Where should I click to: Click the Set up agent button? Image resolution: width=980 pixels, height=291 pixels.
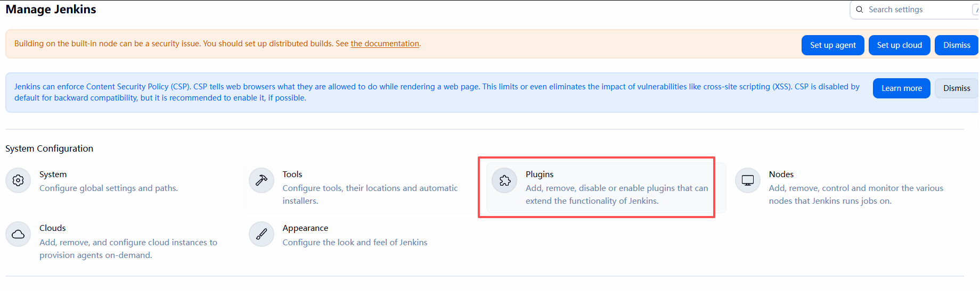[x=832, y=45]
